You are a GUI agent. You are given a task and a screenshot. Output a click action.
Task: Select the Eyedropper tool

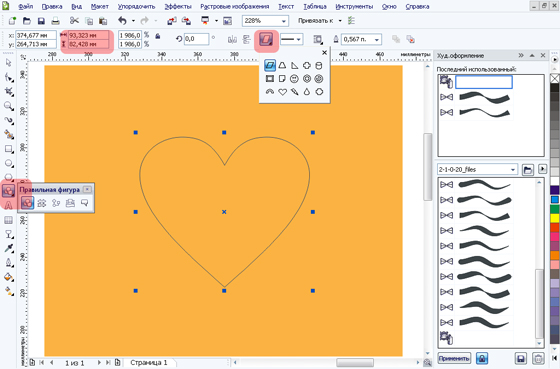coord(9,249)
